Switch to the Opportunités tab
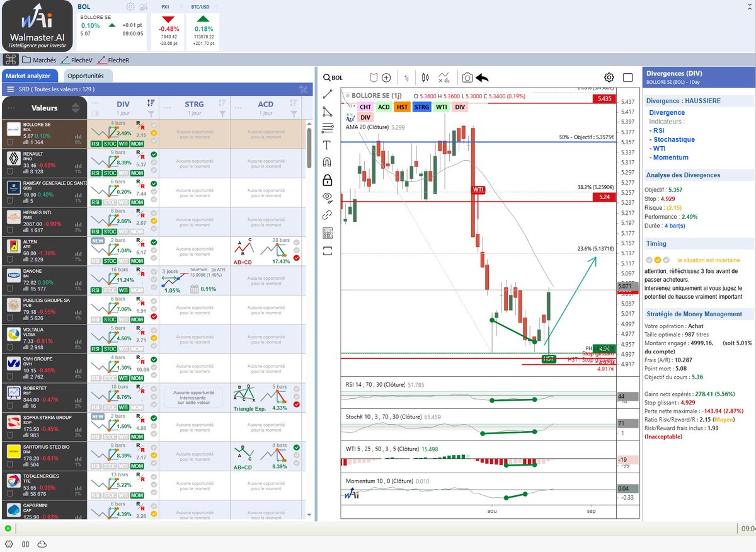The height and width of the screenshot is (552, 756). click(88, 76)
